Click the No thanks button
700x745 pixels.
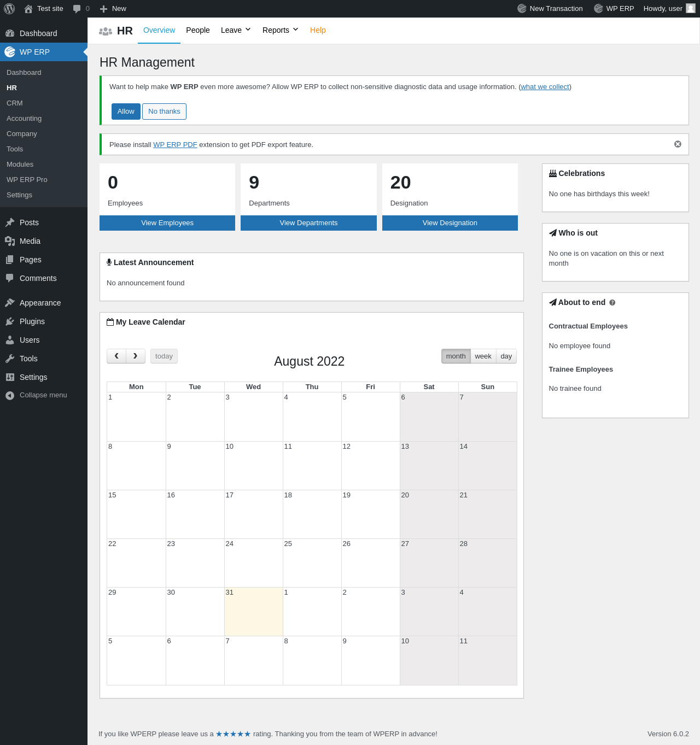(164, 112)
